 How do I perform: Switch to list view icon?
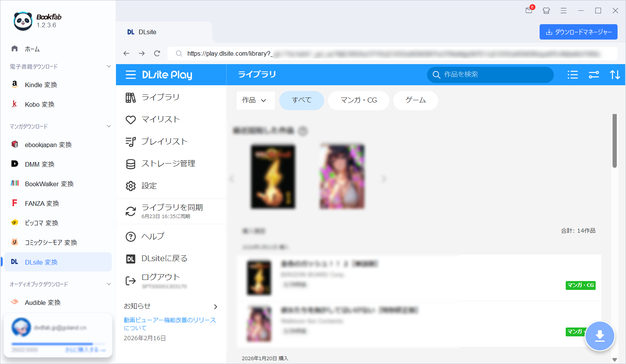573,75
